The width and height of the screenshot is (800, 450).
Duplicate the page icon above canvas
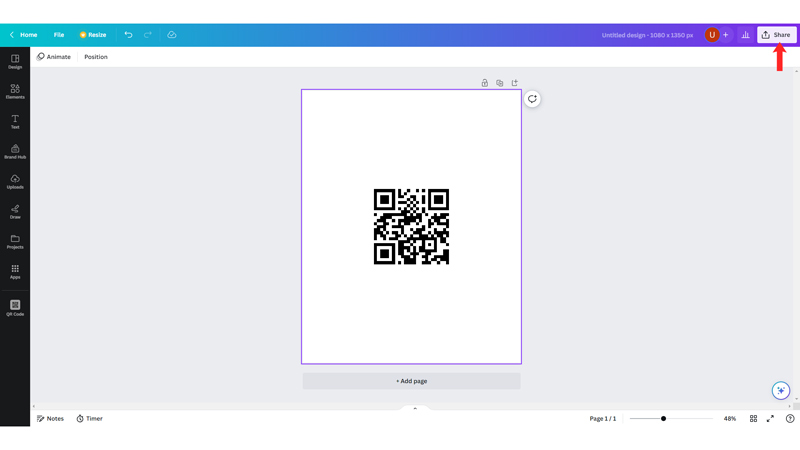coord(499,83)
